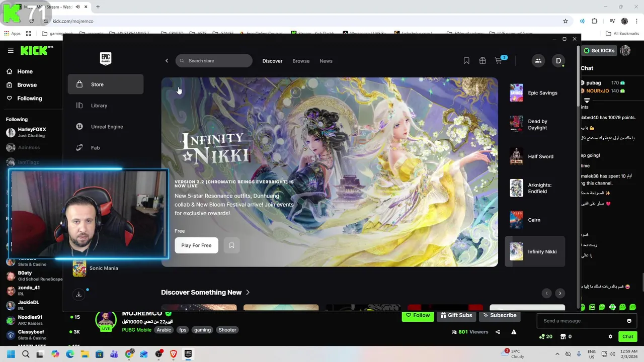
Task: Switch to the Discover tab
Action: [272, 61]
